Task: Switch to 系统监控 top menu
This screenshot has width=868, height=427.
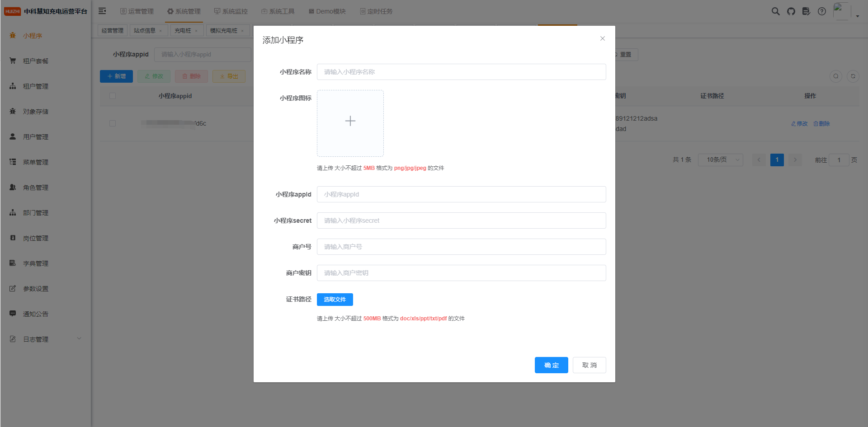Action: click(231, 11)
